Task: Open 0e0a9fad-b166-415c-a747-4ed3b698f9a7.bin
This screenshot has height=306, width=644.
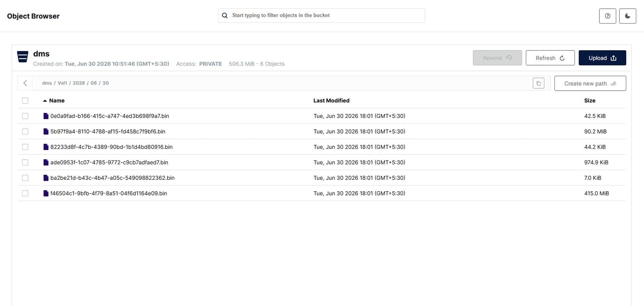Action: pos(110,116)
